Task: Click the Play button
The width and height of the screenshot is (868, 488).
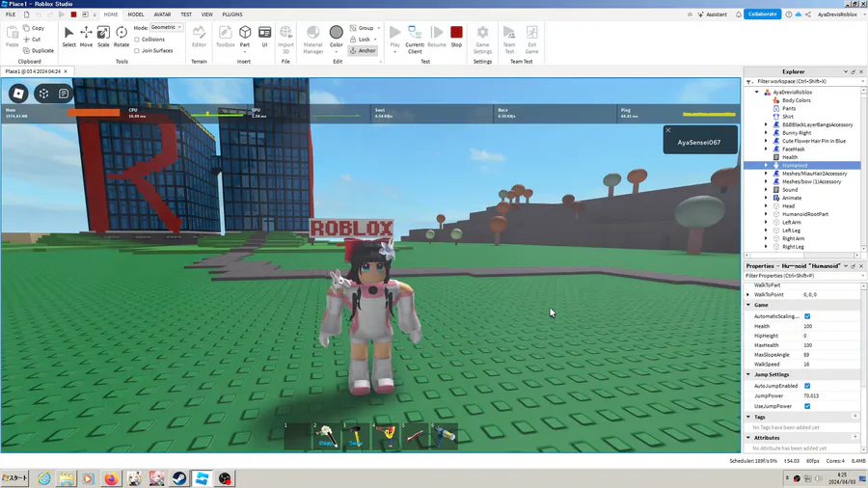Action: (394, 37)
